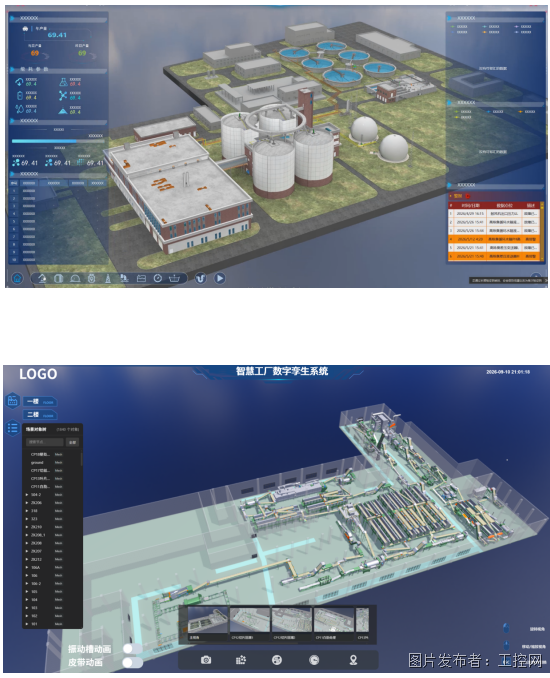Select the third viewpoint thumbnail in the strip

pyautogui.click(x=291, y=623)
